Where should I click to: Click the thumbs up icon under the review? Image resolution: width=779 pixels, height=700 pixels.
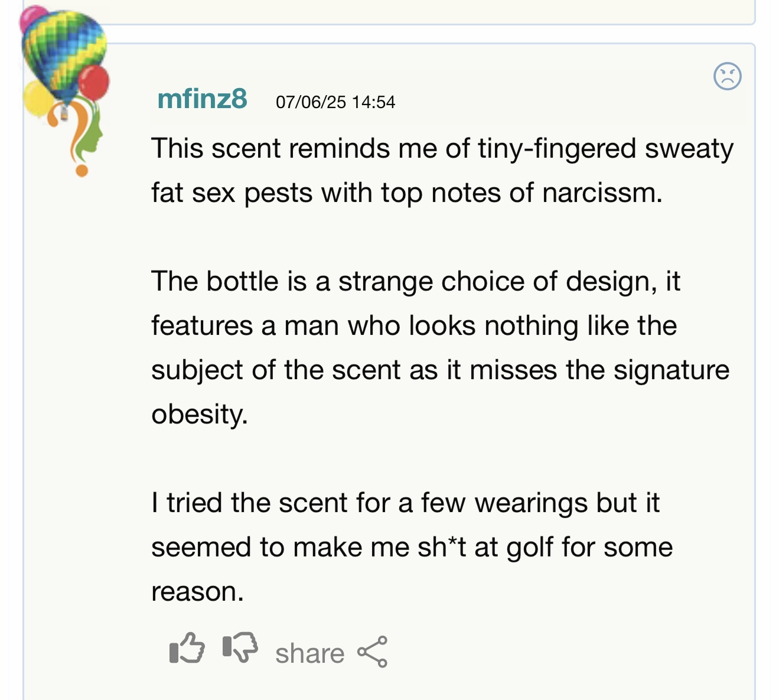click(187, 647)
